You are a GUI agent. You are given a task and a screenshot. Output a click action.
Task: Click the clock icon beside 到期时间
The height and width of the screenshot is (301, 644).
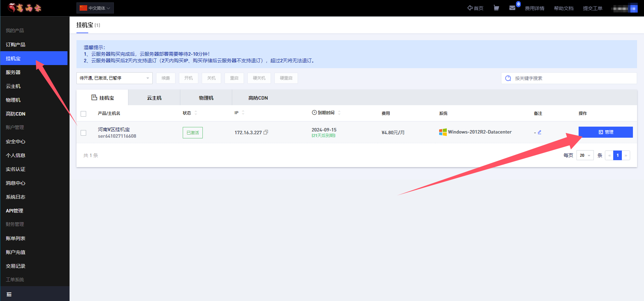pos(314,112)
